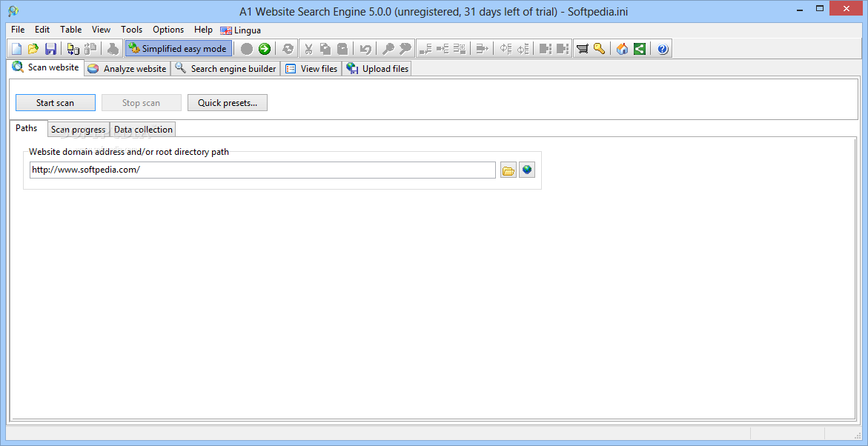Screen dimensions: 868x446
Task: Click the application icon in title bar
Action: pyautogui.click(x=13, y=10)
